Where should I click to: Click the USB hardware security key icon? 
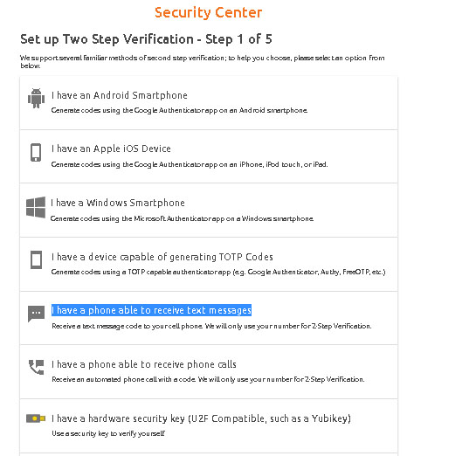(x=36, y=418)
